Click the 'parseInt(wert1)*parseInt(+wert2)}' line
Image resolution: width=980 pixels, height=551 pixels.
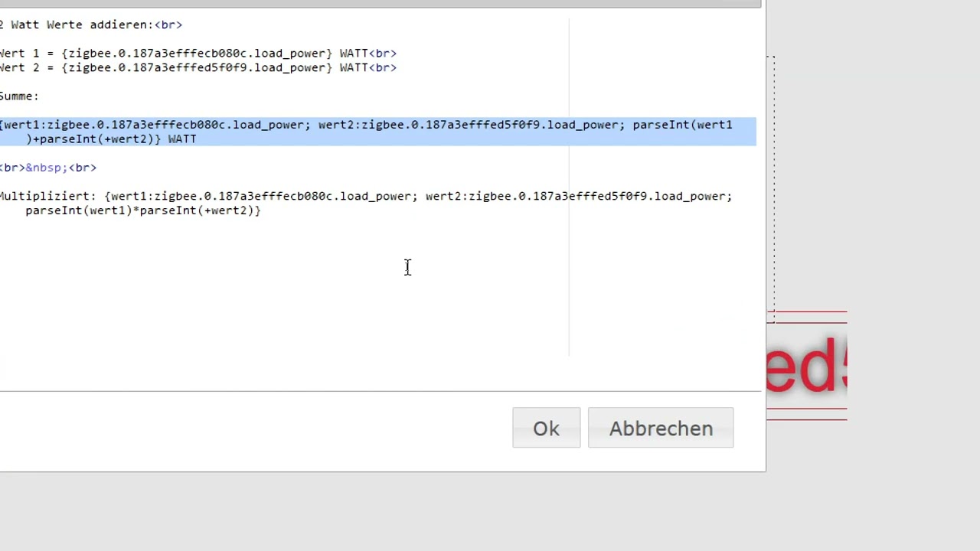pyautogui.click(x=143, y=210)
